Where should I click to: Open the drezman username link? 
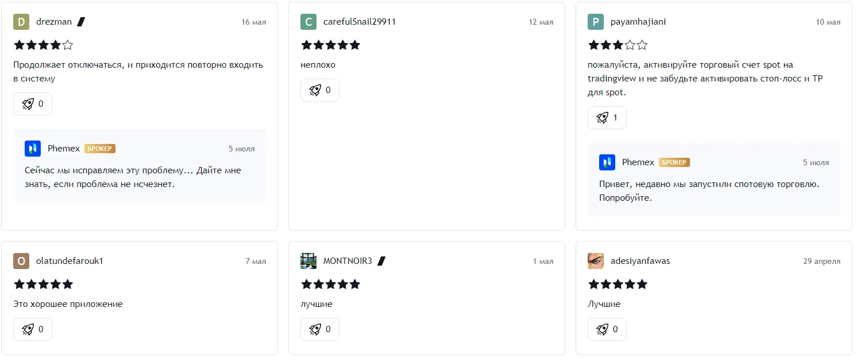tap(54, 22)
